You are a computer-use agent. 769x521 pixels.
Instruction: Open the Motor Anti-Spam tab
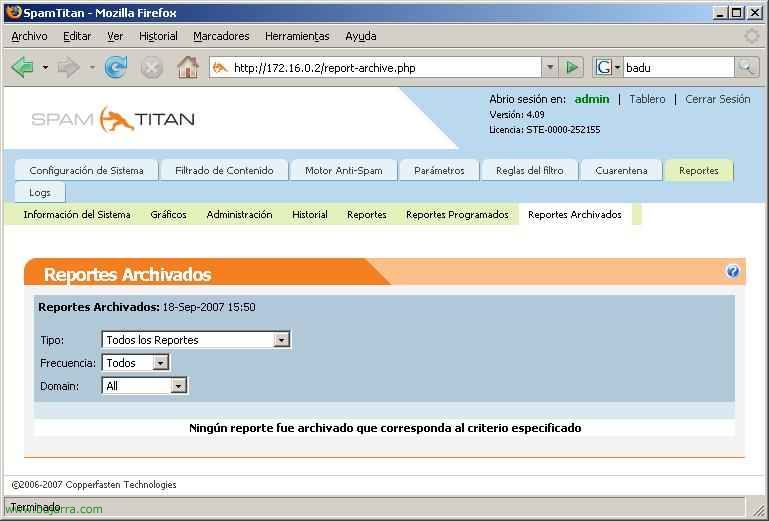[343, 170]
